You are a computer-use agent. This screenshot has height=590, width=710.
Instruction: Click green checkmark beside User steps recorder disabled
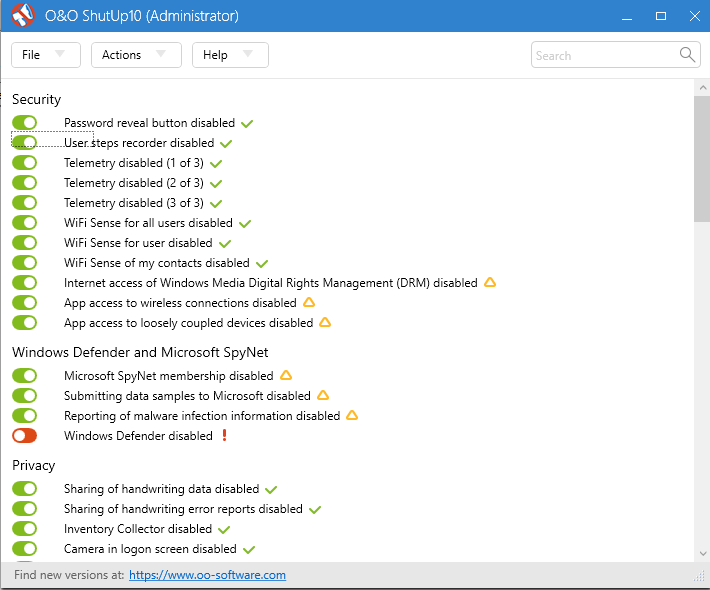pyautogui.click(x=226, y=144)
